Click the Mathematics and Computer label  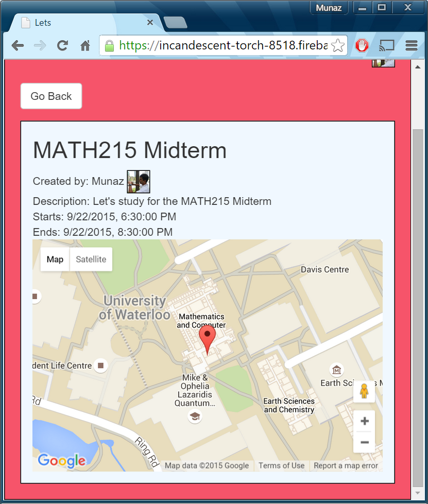tap(201, 321)
